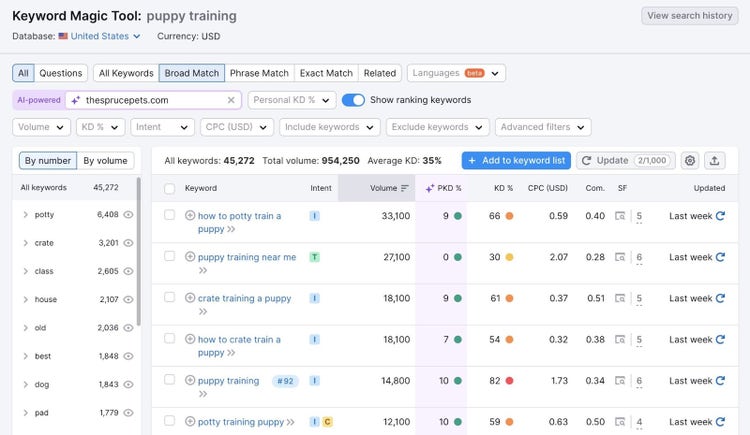Tick checkbox for 'crate training a puppy'
This screenshot has height=435, width=750.
coord(169,297)
